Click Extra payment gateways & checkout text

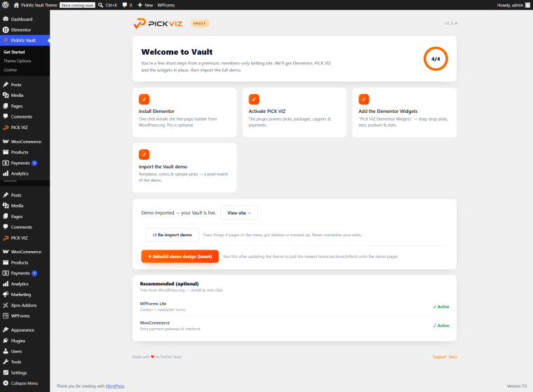coord(170,329)
